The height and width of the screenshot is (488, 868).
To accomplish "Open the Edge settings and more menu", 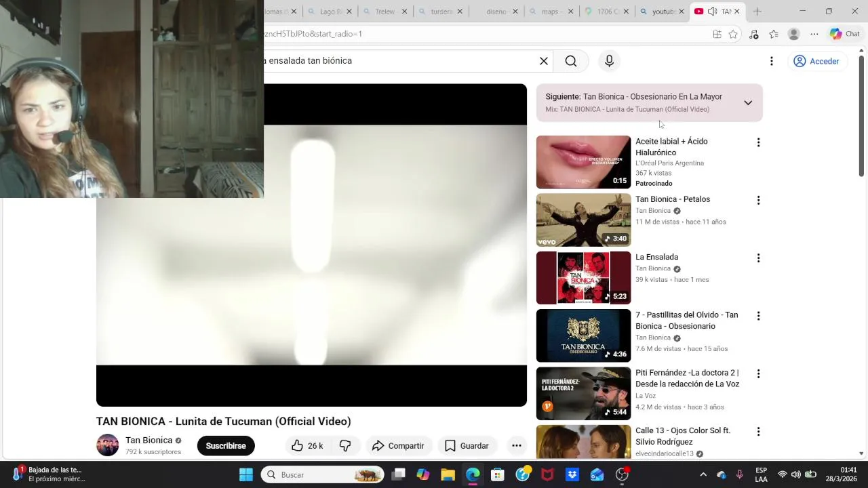I will pyautogui.click(x=814, y=35).
